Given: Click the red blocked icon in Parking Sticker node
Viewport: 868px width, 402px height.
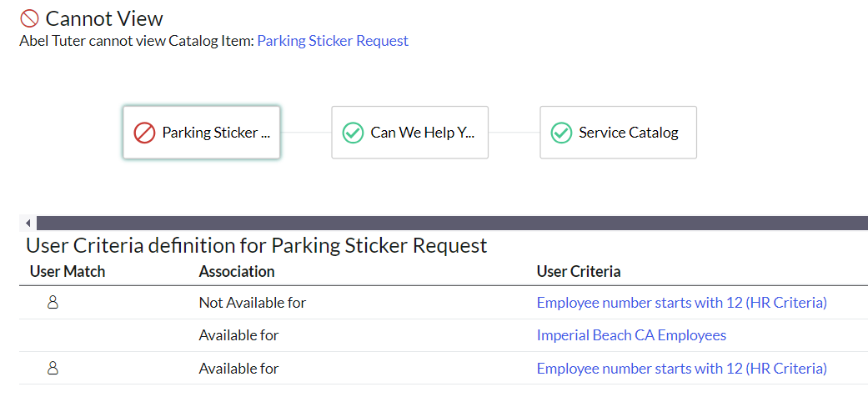Looking at the screenshot, I should (144, 133).
